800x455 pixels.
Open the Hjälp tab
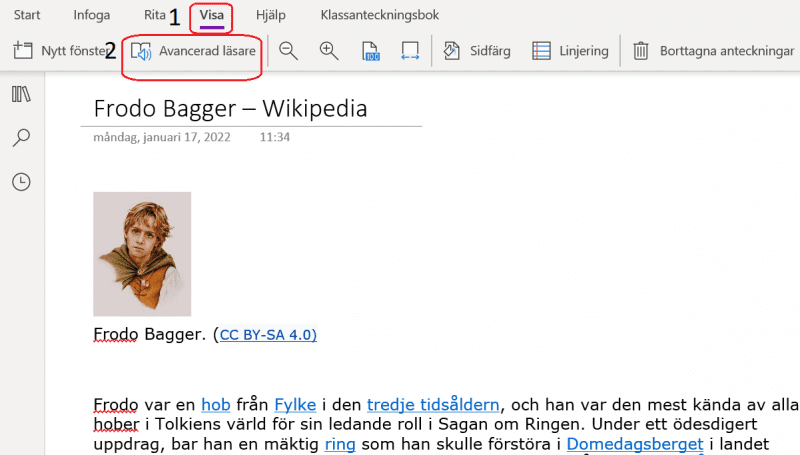[270, 15]
